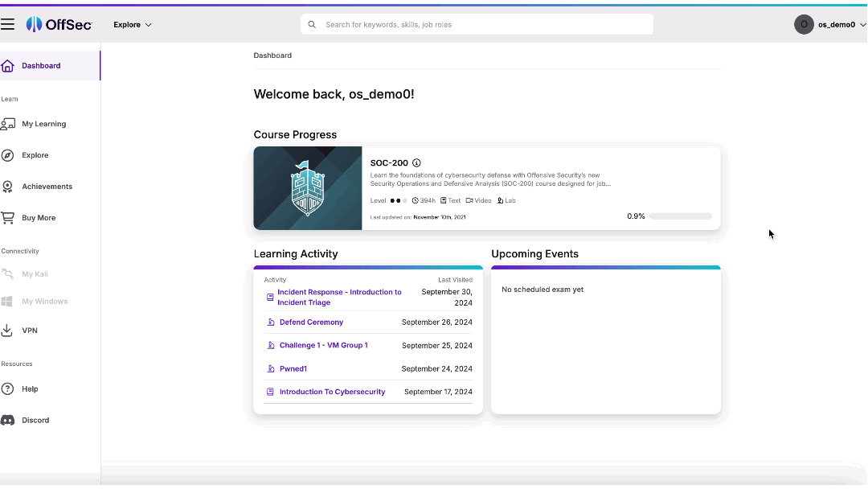Open Introduction To Cybersecurity activity
The image size is (868, 489).
coord(332,392)
